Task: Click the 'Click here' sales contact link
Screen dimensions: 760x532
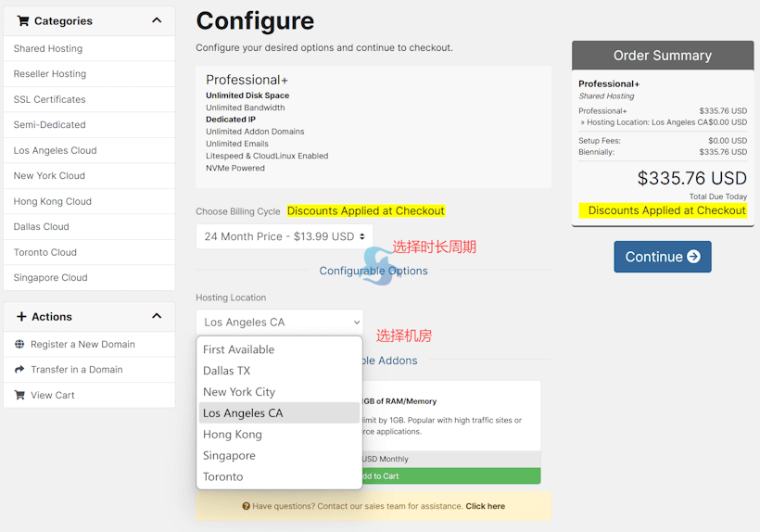Action: pyautogui.click(x=485, y=506)
